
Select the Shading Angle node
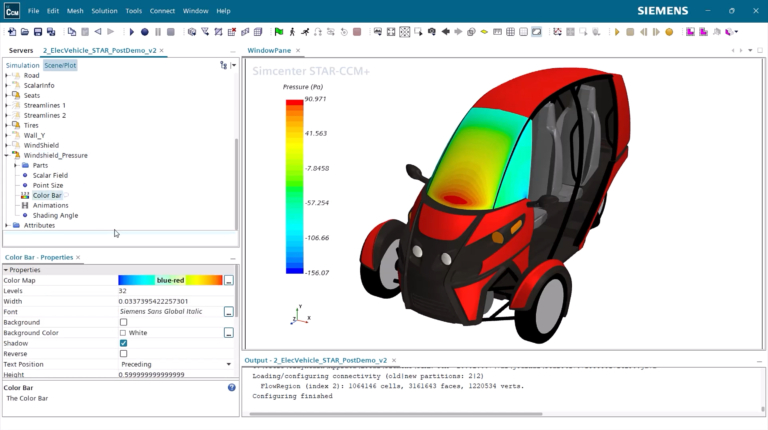click(55, 215)
